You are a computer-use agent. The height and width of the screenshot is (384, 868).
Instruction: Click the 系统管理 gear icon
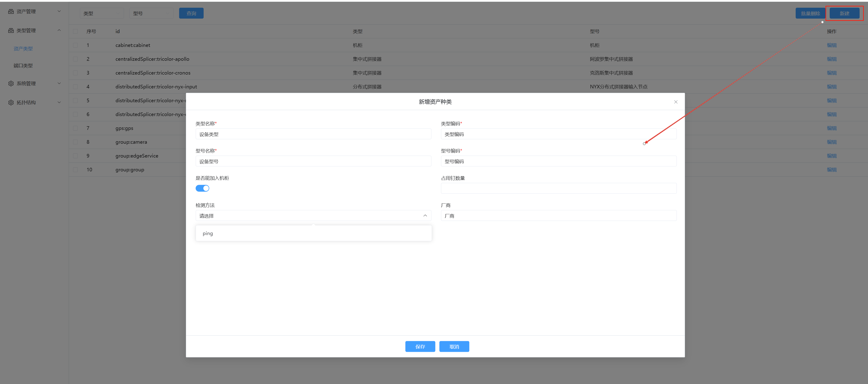coord(11,84)
